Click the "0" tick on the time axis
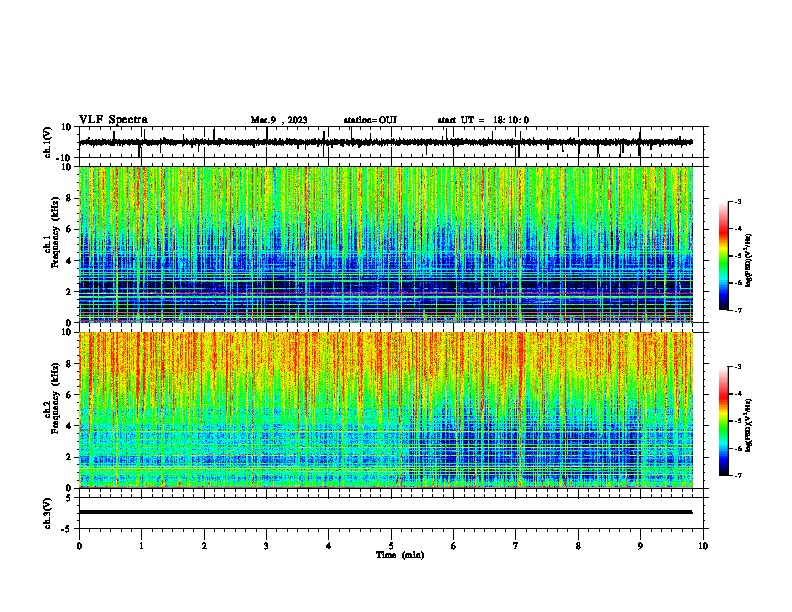The image size is (792, 612). [79, 546]
